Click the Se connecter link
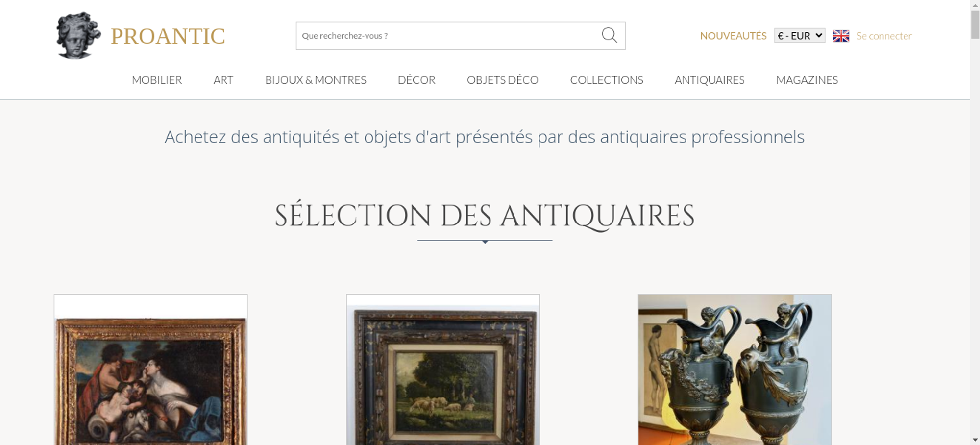 click(884, 36)
